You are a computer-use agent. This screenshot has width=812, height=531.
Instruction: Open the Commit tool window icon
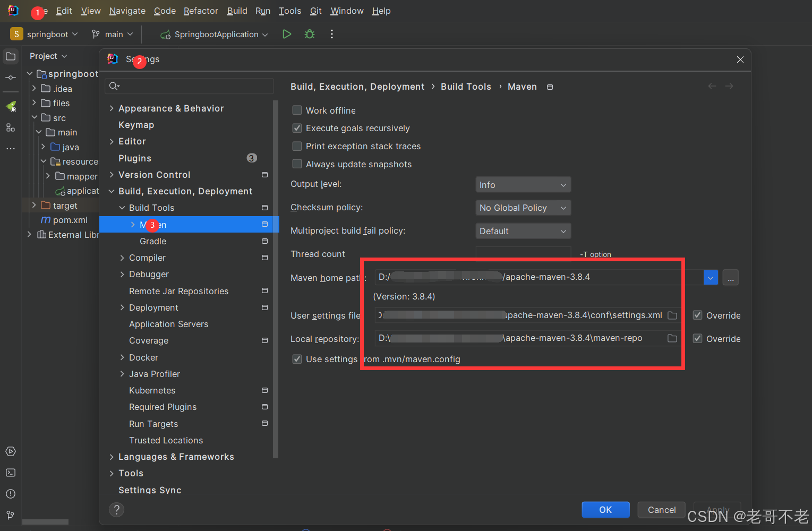pyautogui.click(x=11, y=78)
